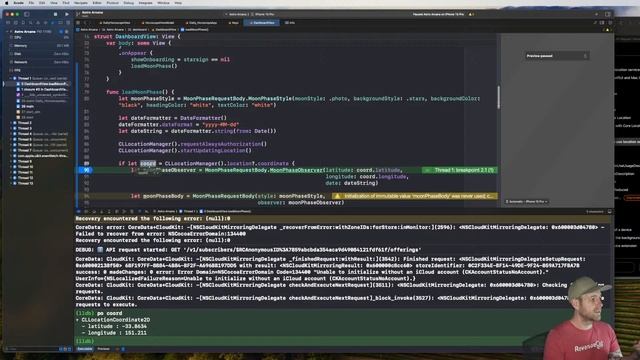Screen dimensions: 640x360
Task: Open the Xcode menu
Action: 18,3
